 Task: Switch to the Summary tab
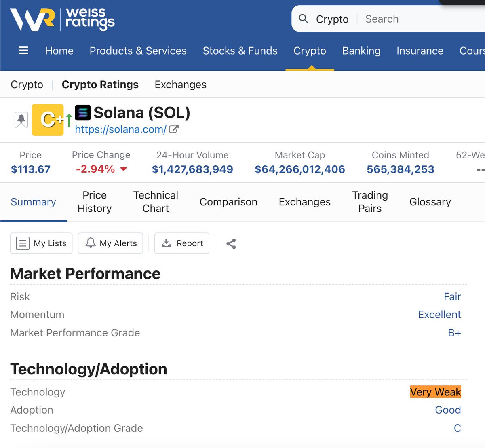coord(33,202)
